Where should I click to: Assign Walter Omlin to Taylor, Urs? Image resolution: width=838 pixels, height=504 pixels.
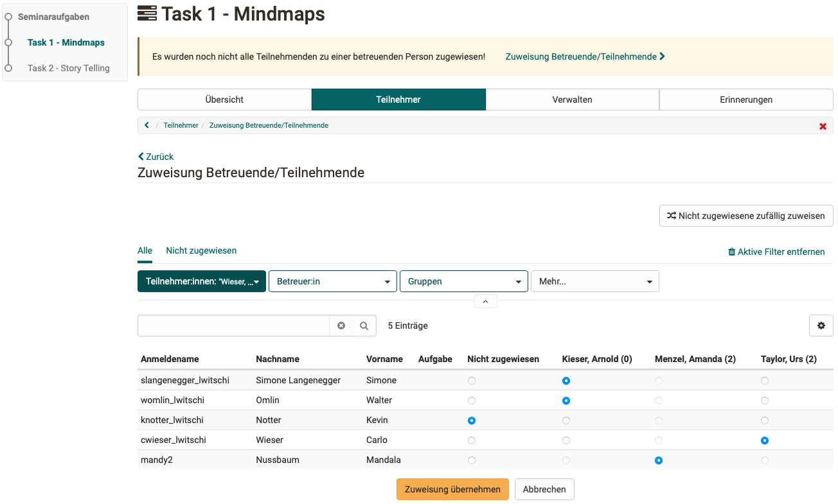tap(764, 401)
